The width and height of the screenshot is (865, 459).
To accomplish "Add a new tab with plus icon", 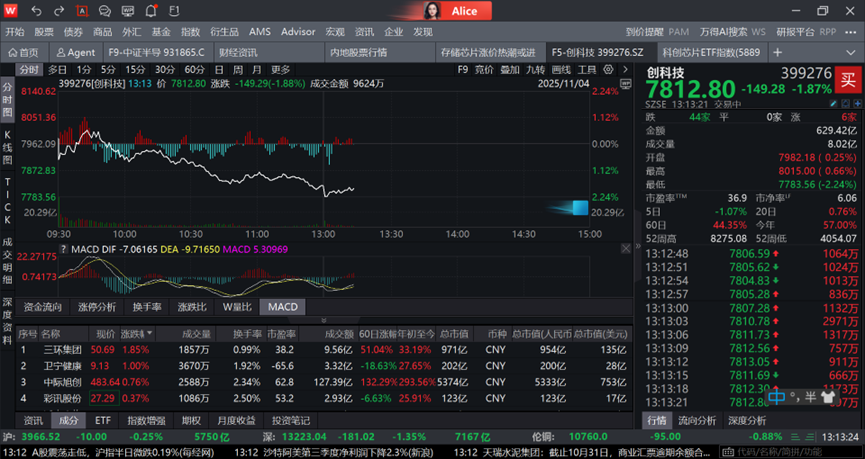I will pyautogui.click(x=775, y=52).
